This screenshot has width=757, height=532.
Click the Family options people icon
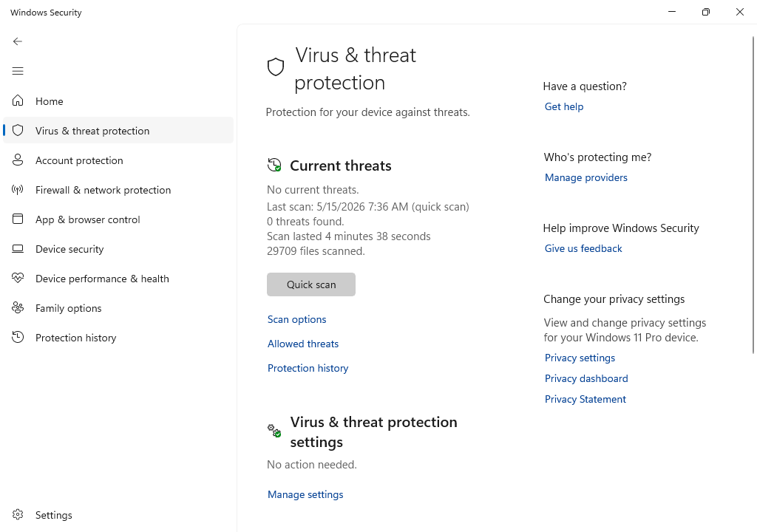point(18,308)
